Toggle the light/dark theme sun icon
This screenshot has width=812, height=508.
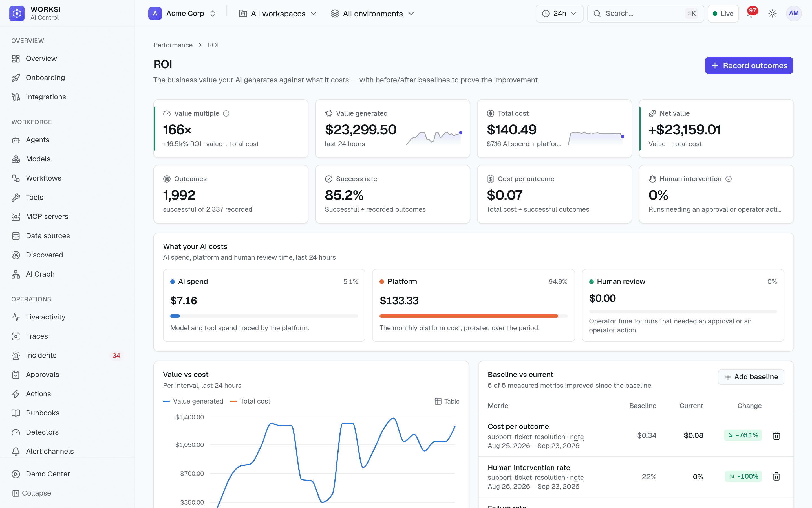(773, 14)
